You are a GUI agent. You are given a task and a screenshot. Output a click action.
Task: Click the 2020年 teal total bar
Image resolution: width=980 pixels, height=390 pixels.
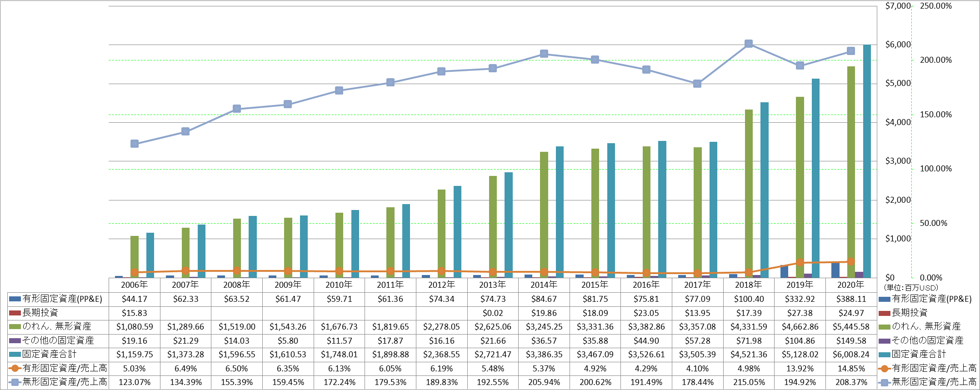point(867,161)
